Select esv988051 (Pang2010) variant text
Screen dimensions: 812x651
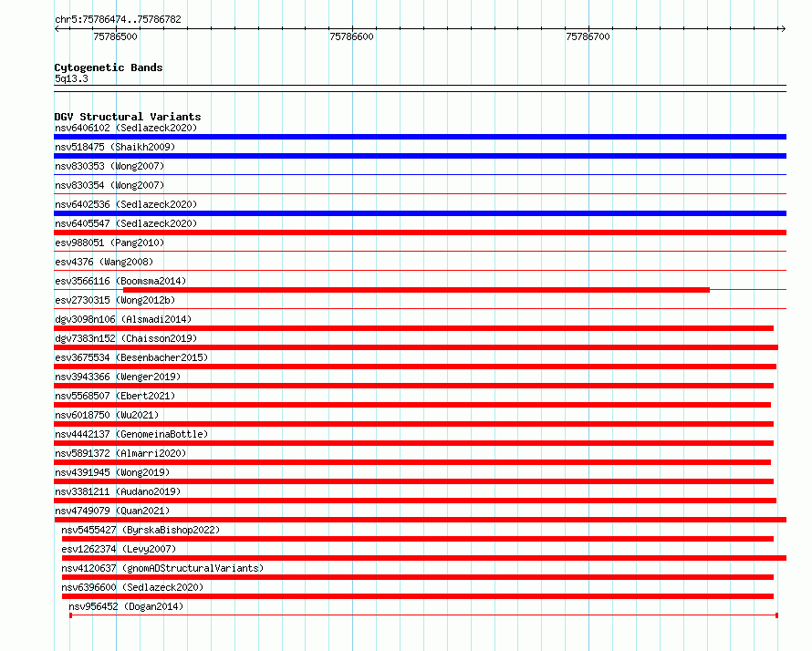click(x=109, y=243)
